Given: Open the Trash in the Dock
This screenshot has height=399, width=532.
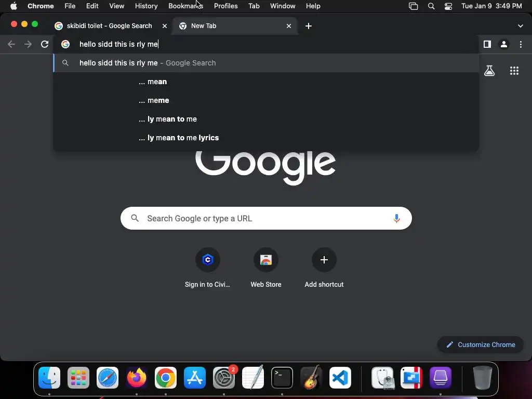Looking at the screenshot, I should [x=483, y=378].
